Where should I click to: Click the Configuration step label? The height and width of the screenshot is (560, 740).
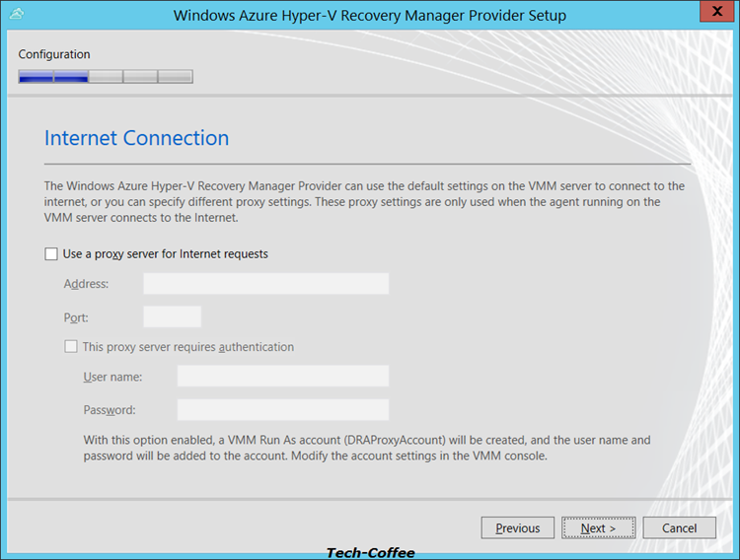coord(54,54)
